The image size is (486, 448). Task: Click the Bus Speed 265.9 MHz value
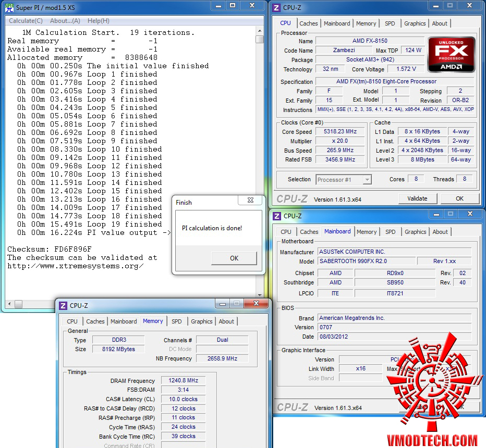(340, 150)
